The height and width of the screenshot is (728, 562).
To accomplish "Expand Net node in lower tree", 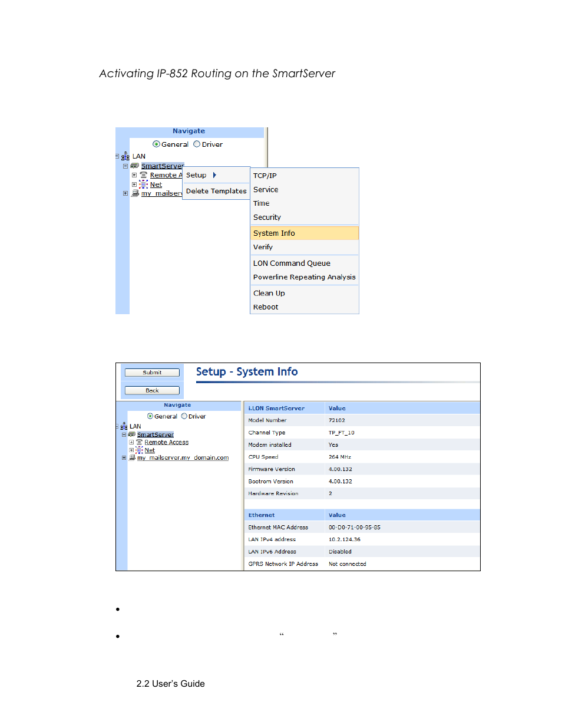I will pyautogui.click(x=132, y=450).
